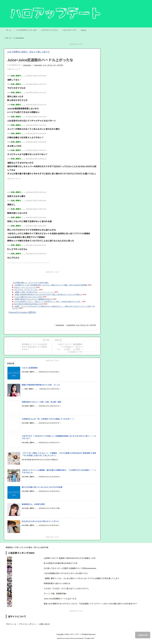This screenshot has width=152, height=644.
Task: Open new article ハロメン血液型傾向
Action: tap(30, 368)
